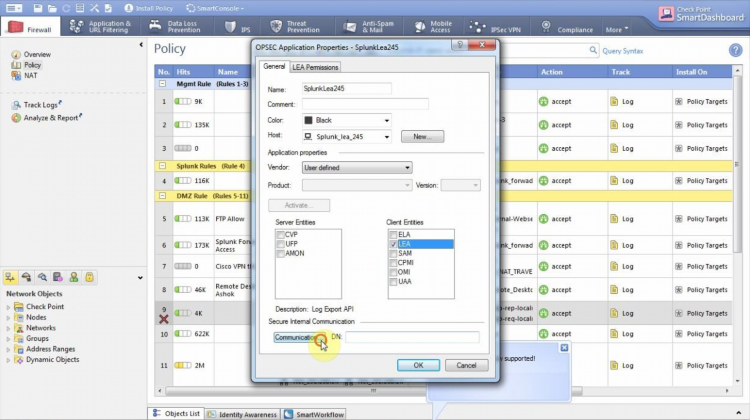The image size is (750, 420).
Task: Check the AMON server entity
Action: click(281, 254)
